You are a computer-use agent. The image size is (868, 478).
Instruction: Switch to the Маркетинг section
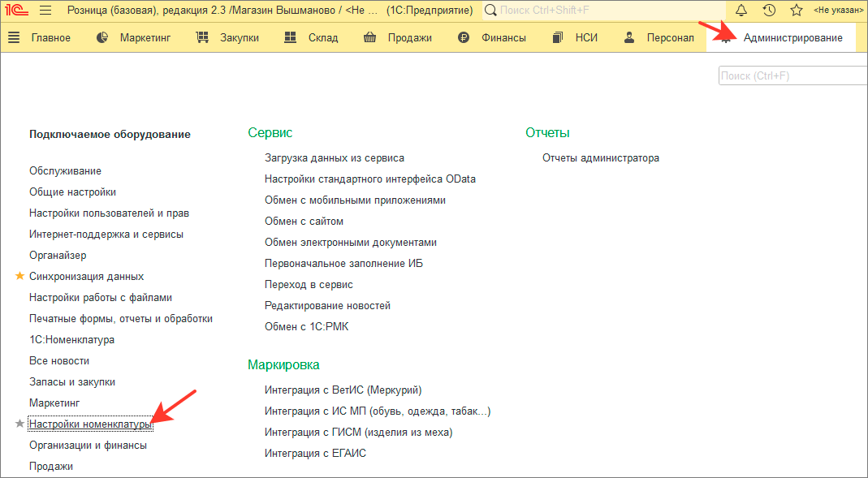click(x=145, y=37)
